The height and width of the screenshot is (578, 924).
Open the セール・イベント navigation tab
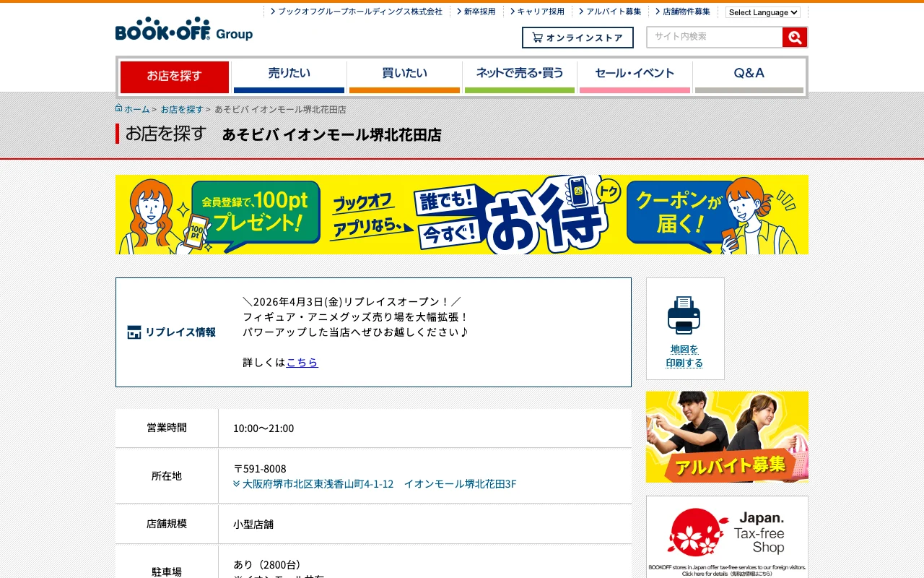pyautogui.click(x=635, y=77)
